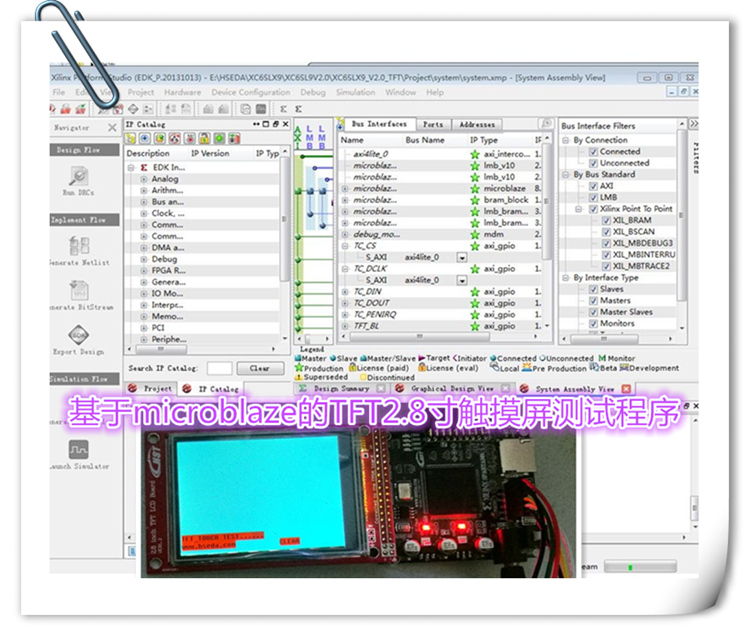Float the IP Catalog panel via restore icon
The height and width of the screenshot is (636, 750).
coord(276,124)
